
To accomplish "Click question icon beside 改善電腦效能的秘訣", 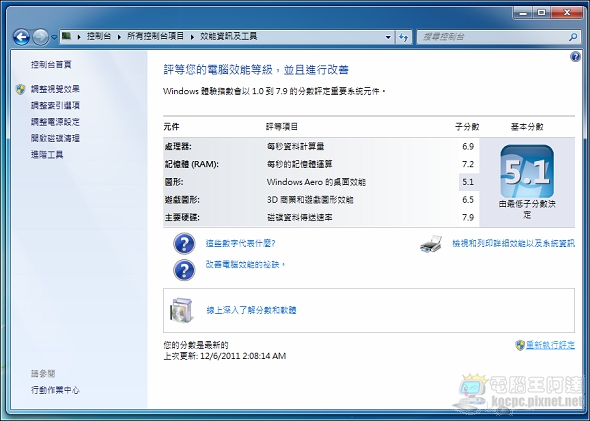I will coord(184,270).
